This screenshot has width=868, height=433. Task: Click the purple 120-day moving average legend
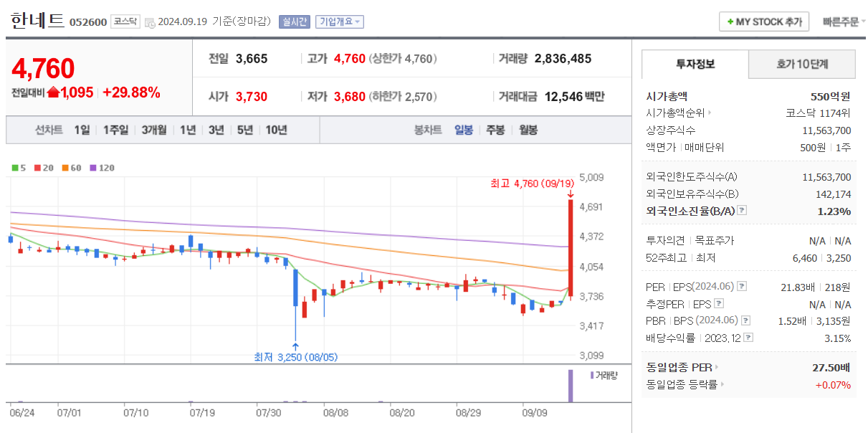tap(101, 168)
